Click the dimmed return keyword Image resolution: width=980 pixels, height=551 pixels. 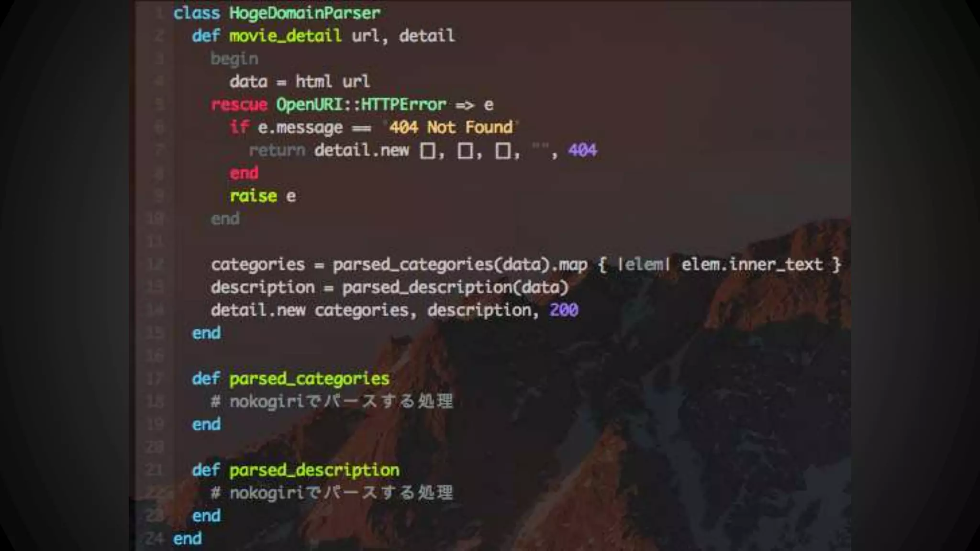point(277,151)
